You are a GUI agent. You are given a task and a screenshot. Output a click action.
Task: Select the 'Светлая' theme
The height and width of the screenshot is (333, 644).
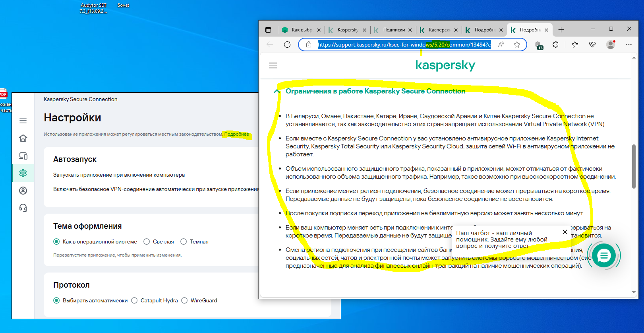point(147,241)
